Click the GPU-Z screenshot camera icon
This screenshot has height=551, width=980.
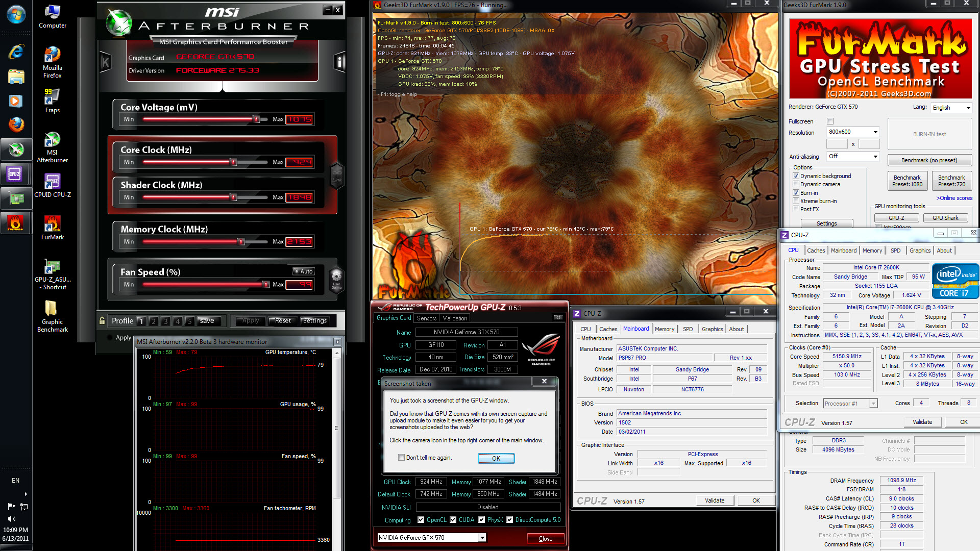(x=558, y=317)
